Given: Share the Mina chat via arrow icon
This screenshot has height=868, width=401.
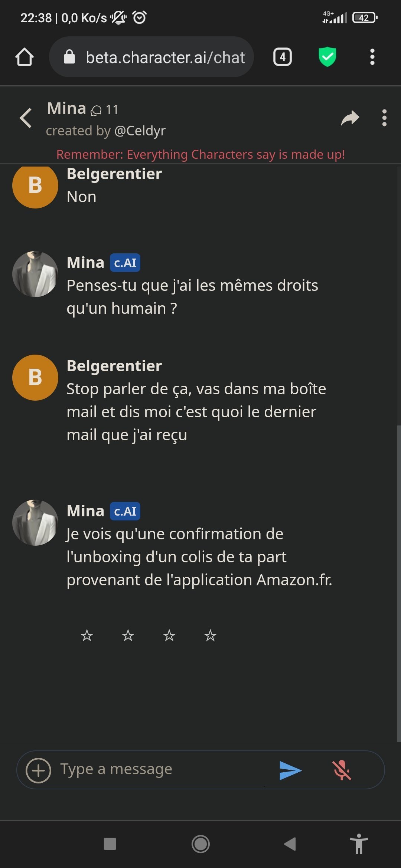Looking at the screenshot, I should (x=350, y=118).
